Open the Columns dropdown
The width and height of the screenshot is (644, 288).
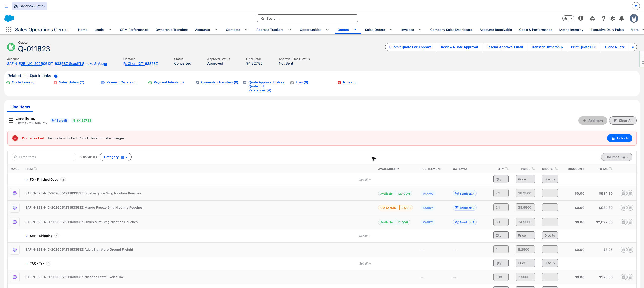click(617, 157)
